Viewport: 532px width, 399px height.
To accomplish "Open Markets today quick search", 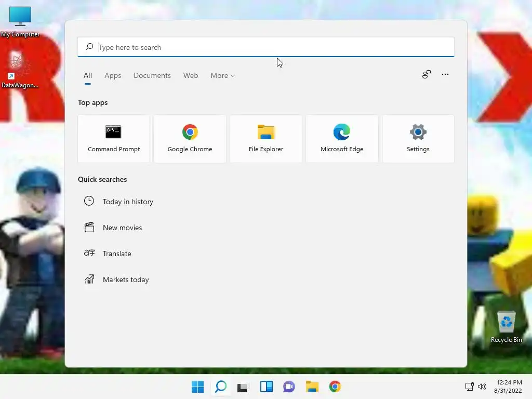I will [x=126, y=280].
